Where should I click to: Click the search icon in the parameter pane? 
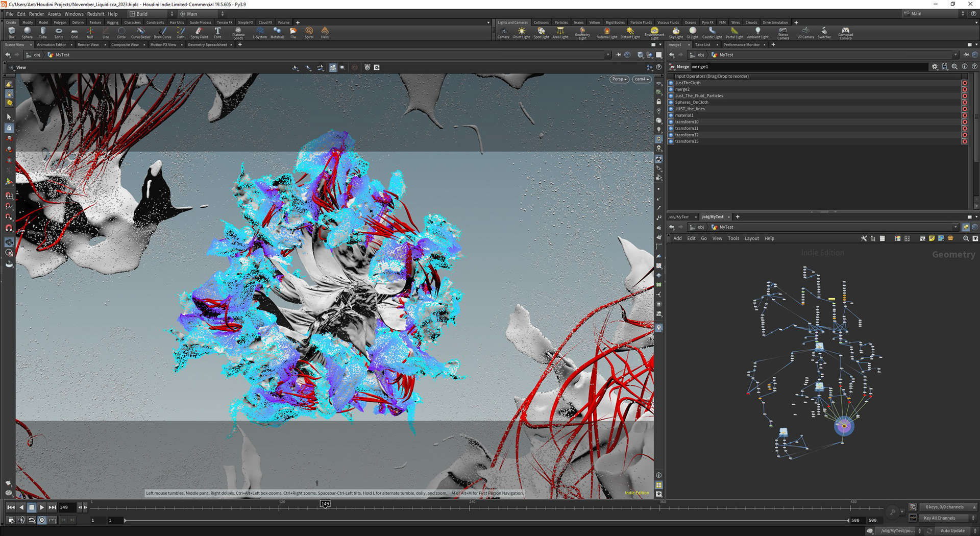pyautogui.click(x=954, y=66)
